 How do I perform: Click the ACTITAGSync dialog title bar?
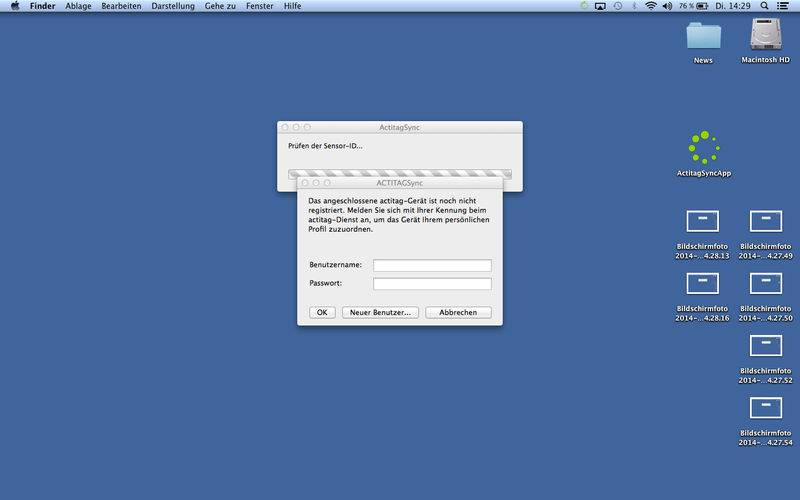coord(399,183)
